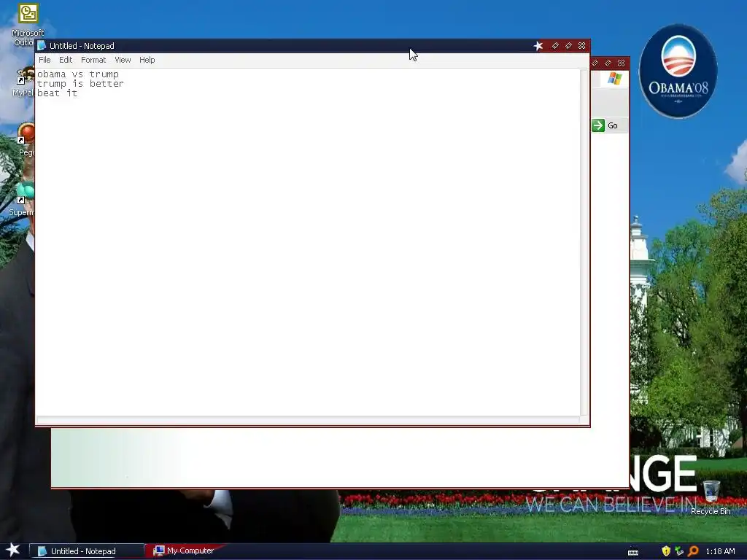Image resolution: width=747 pixels, height=560 pixels.
Task: Open the Help menu in Notepad
Action: tap(147, 60)
